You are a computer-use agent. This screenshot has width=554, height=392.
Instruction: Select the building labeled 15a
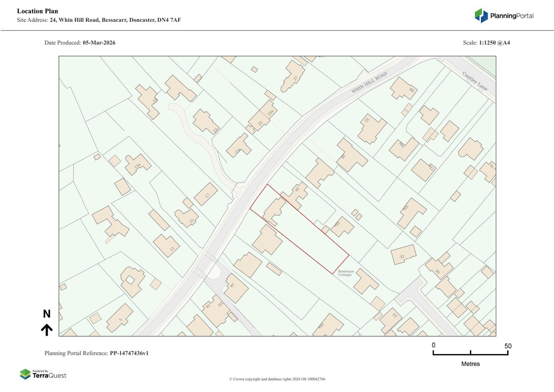138,165
